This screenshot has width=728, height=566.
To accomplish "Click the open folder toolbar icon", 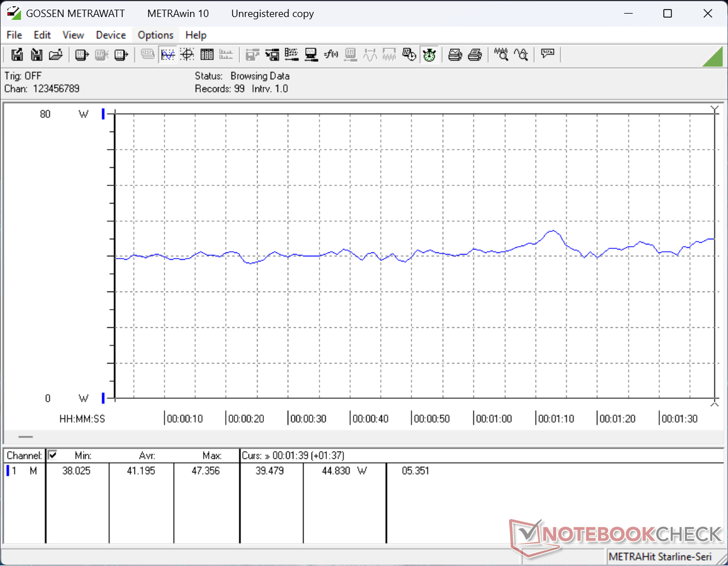I will point(56,54).
